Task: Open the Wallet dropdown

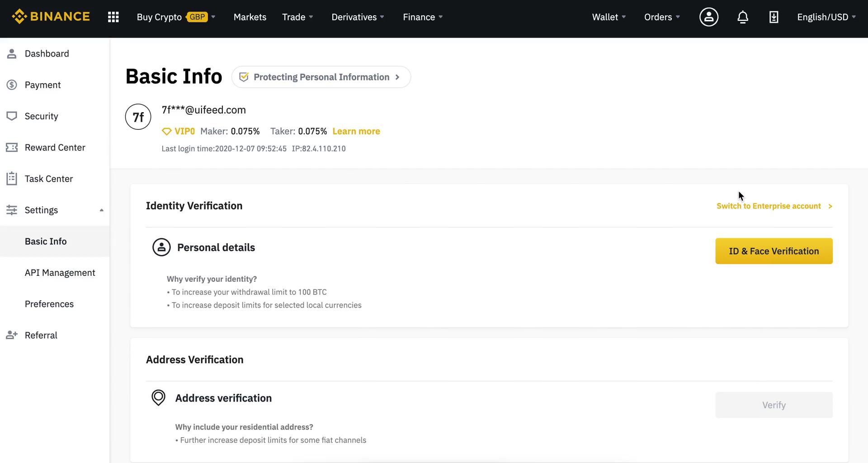Action: click(609, 17)
